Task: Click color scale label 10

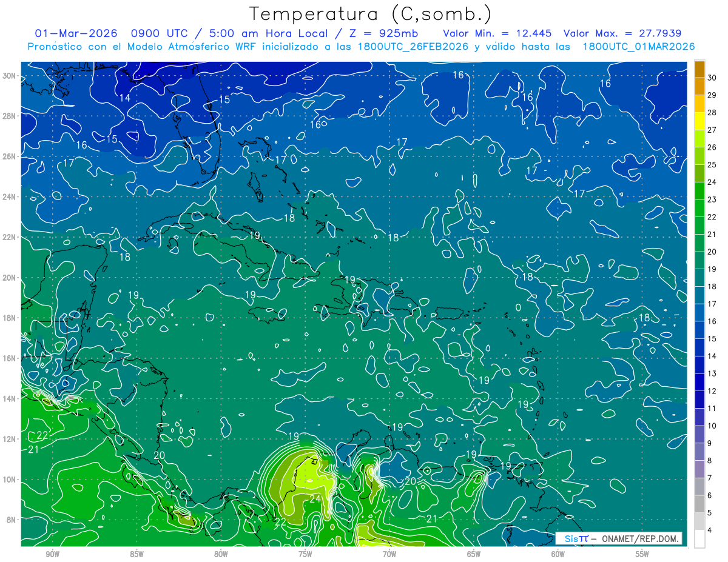Action: pos(712,426)
